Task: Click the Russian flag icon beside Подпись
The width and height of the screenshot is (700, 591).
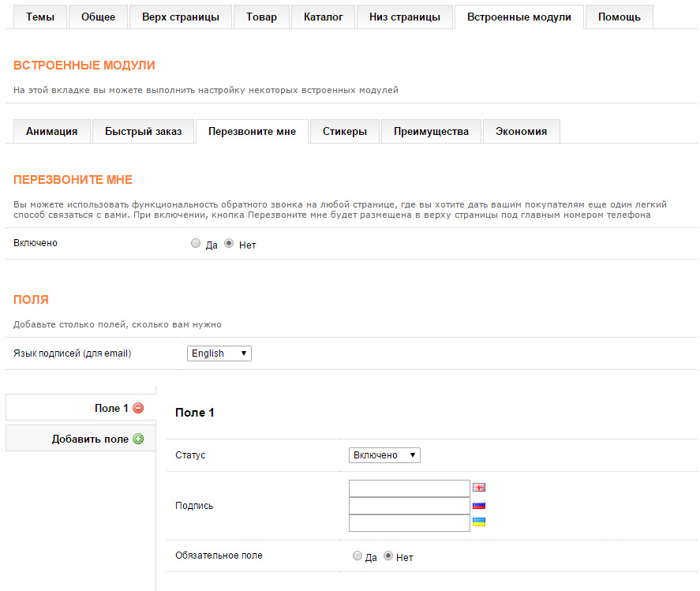Action: point(478,505)
